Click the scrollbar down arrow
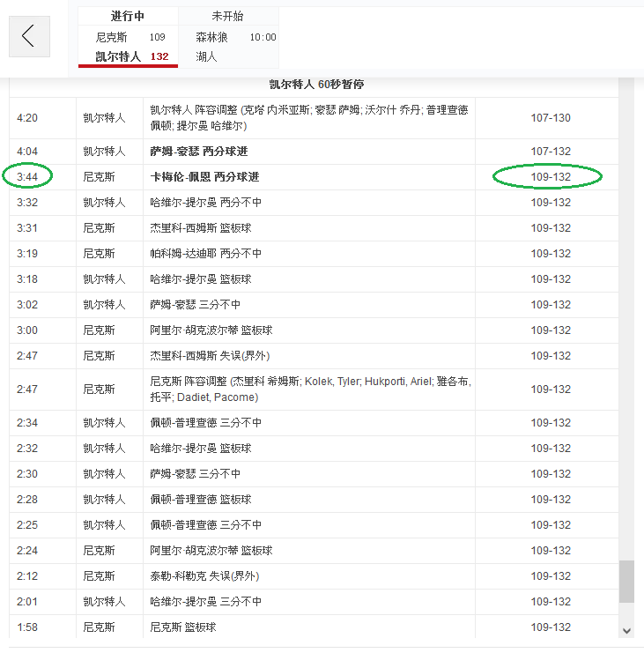Screen dimensions: 644x653 coord(626,631)
